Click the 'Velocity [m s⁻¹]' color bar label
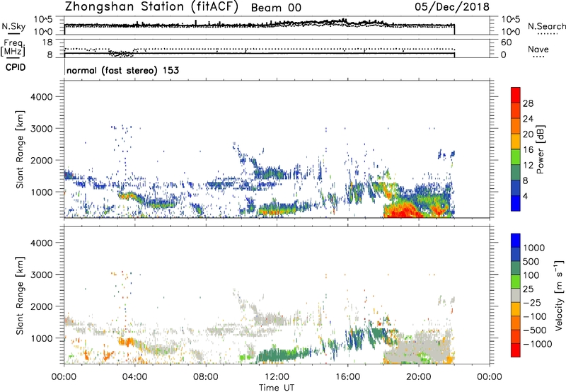 coord(559,295)
